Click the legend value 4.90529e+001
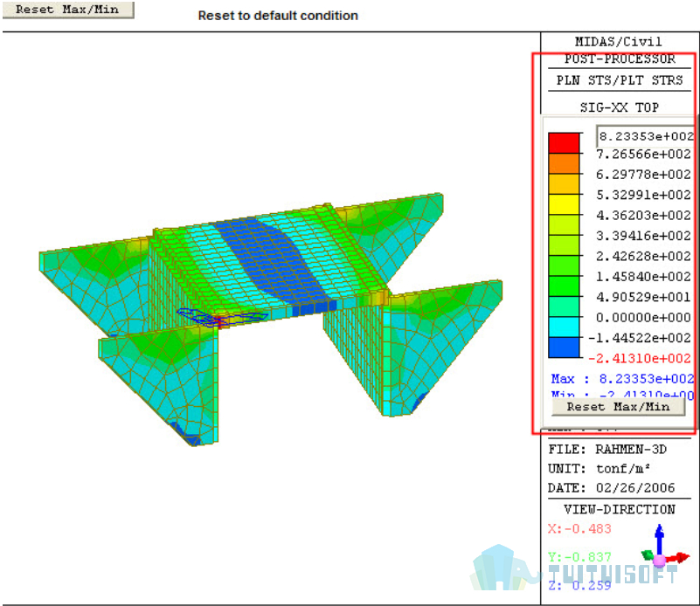The image size is (700, 606). point(643,297)
